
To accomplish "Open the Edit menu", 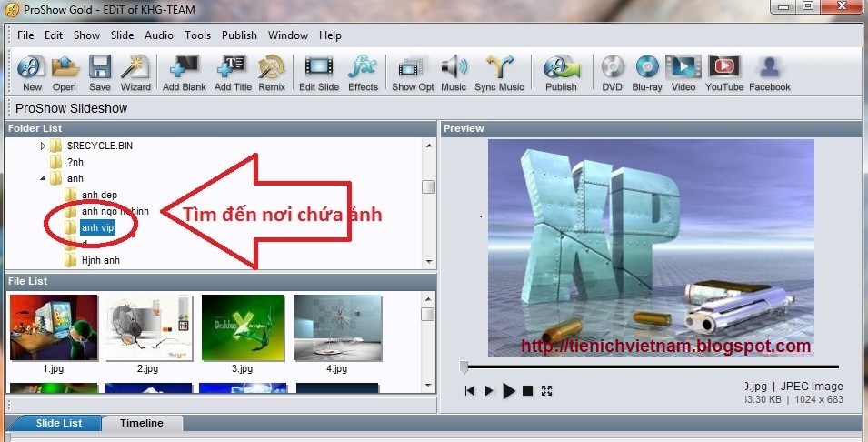I will pyautogui.click(x=54, y=35).
